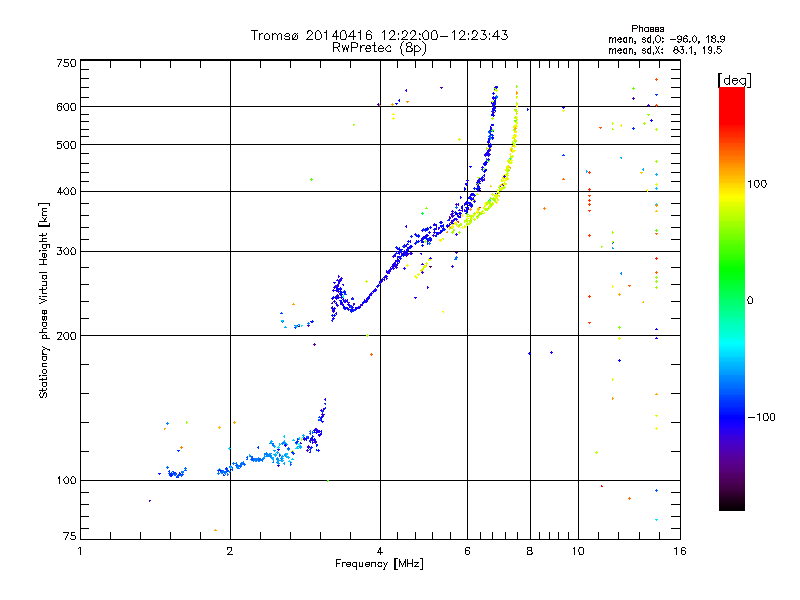Click the 200 tick label on y-axis
This screenshot has height=600, width=800.
66,336
